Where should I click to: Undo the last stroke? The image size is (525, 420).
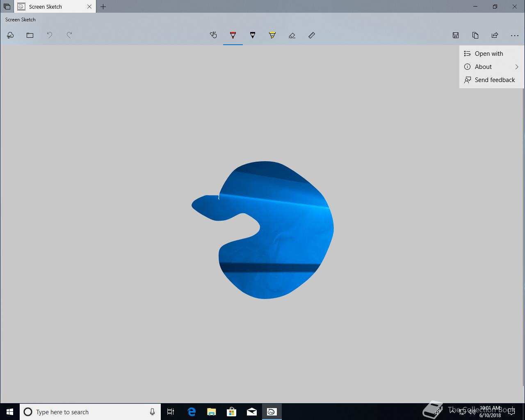click(x=50, y=35)
